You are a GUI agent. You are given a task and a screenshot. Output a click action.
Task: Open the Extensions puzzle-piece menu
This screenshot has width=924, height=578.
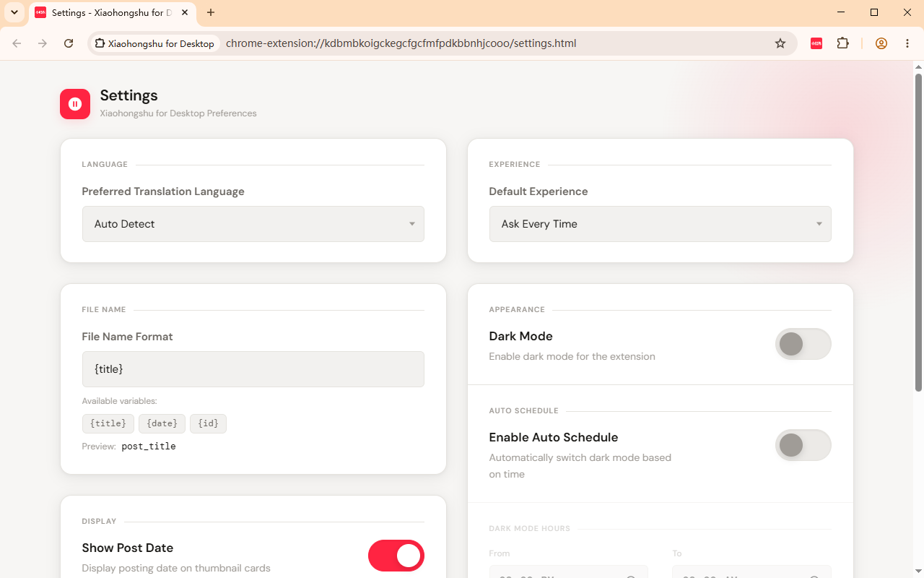tap(842, 43)
